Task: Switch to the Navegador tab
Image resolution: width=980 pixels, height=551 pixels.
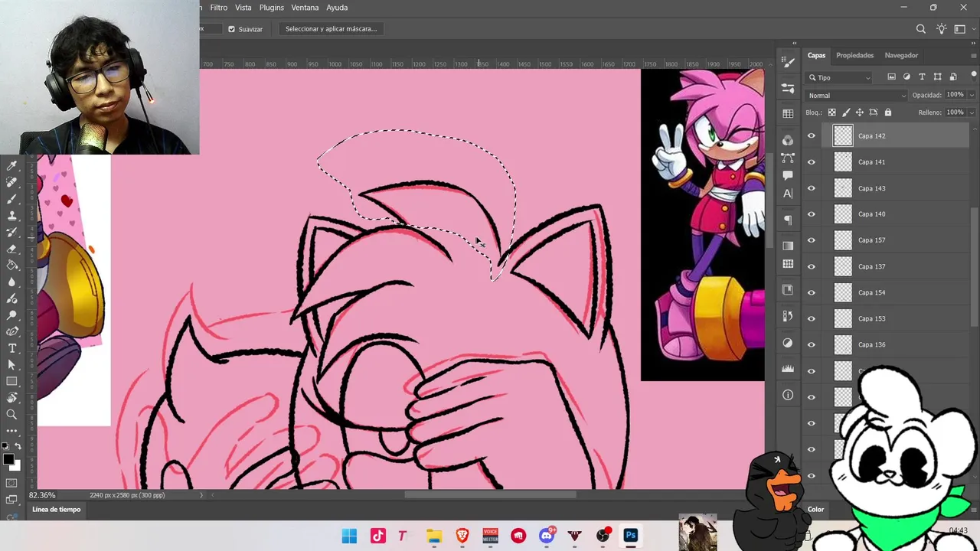Action: pos(901,55)
